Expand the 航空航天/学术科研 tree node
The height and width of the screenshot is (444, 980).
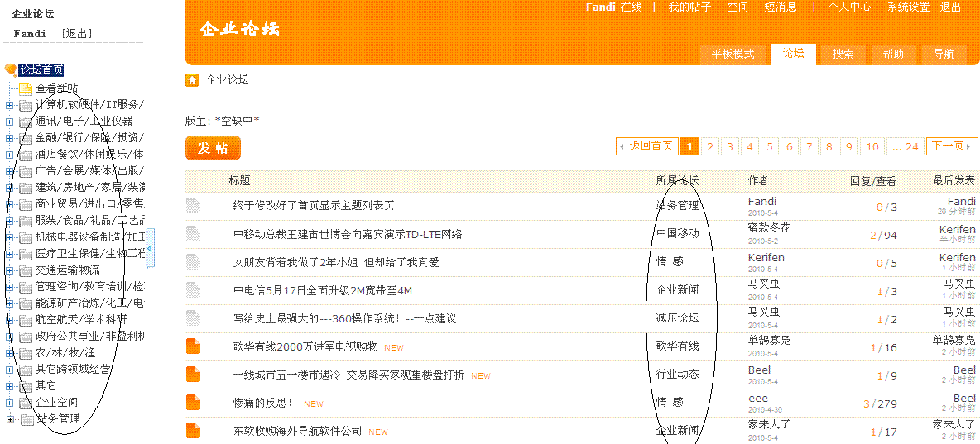pos(9,320)
